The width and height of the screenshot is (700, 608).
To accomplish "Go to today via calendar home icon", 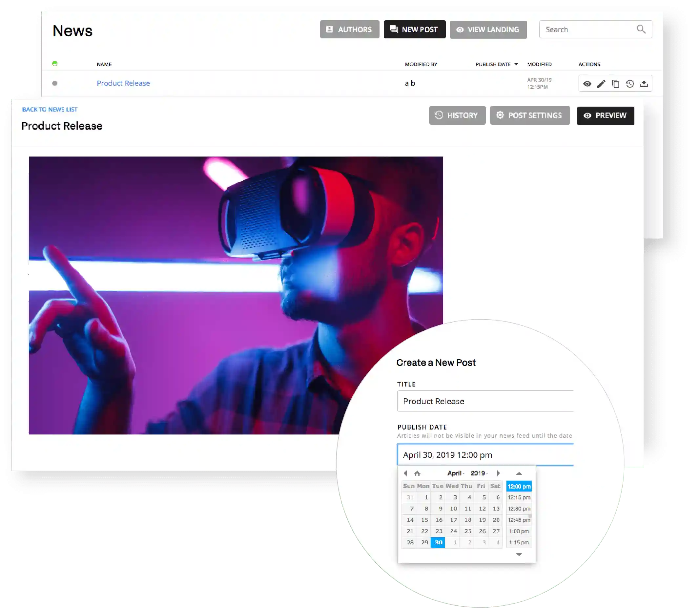I will click(417, 473).
